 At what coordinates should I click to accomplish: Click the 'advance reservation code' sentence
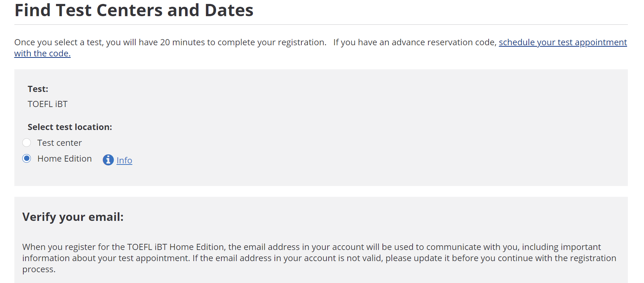415,42
